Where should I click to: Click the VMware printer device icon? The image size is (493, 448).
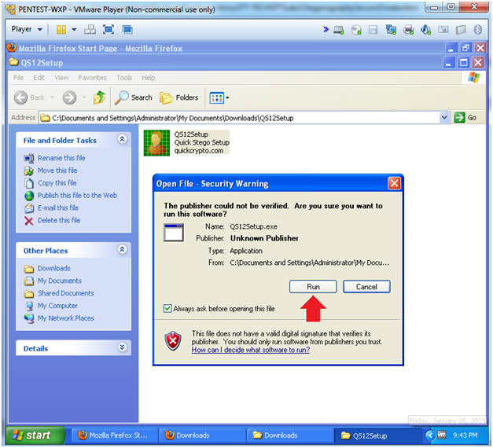pyautogui.click(x=408, y=30)
